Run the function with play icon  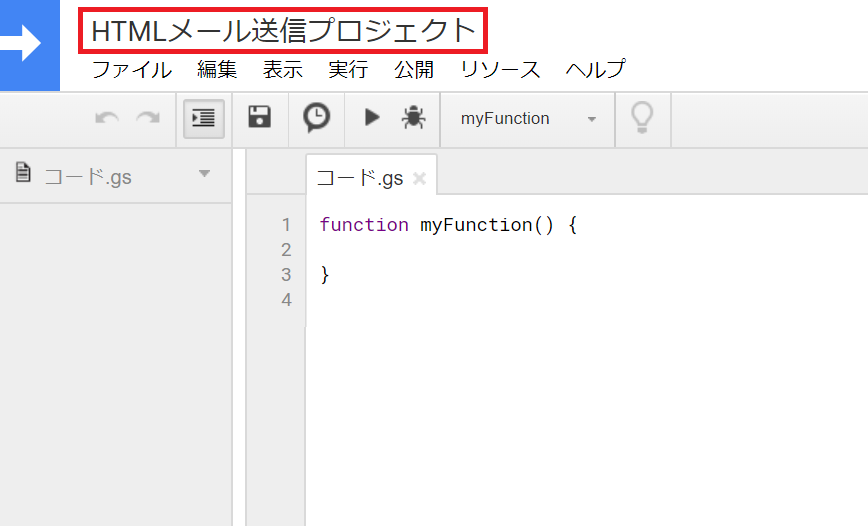(372, 117)
